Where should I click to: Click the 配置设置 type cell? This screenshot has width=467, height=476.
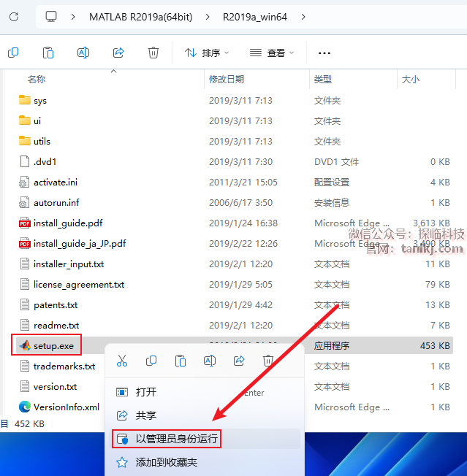pyautogui.click(x=332, y=182)
